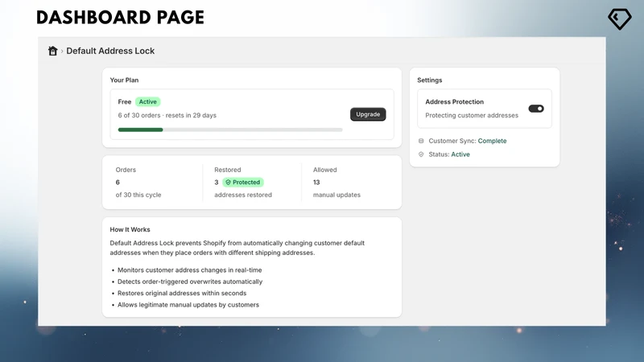Click the 'Settings' card heading

coord(430,80)
